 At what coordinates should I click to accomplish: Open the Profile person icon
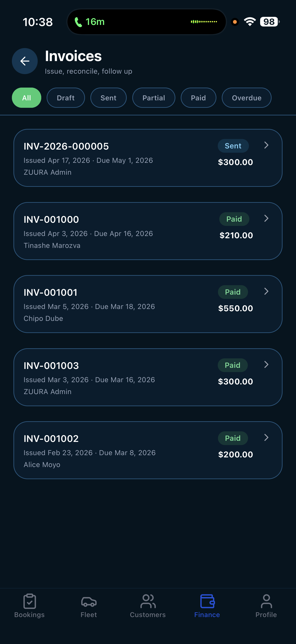266,601
